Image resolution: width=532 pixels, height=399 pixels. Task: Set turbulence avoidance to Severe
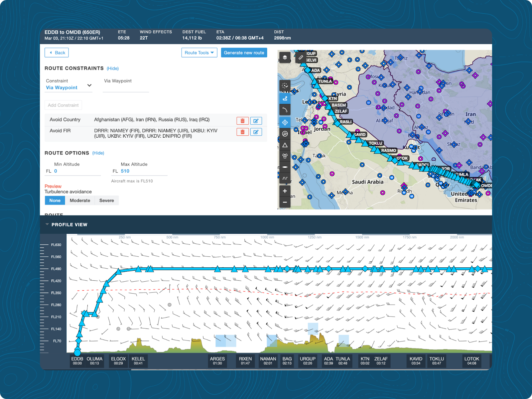coord(106,200)
